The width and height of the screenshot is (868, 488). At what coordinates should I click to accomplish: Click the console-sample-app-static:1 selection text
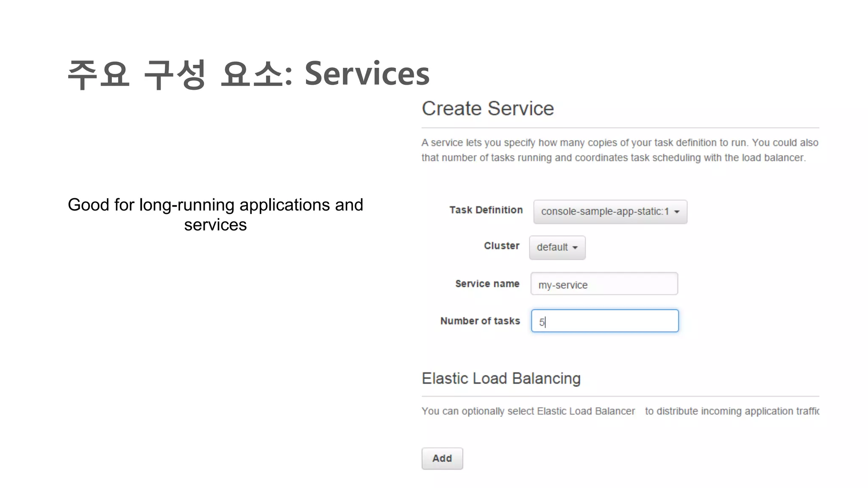604,211
